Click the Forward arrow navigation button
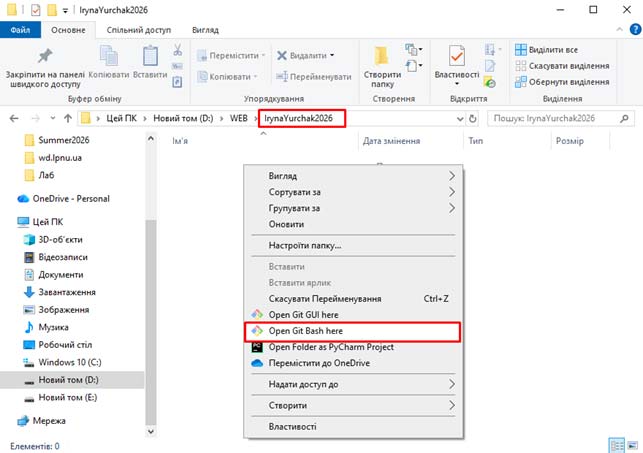643x453 pixels. (36, 118)
